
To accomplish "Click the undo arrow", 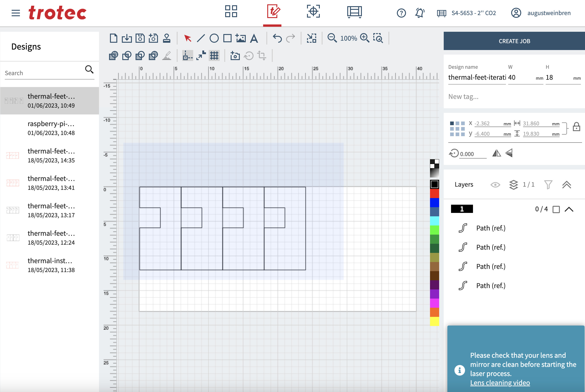I will coord(277,38).
